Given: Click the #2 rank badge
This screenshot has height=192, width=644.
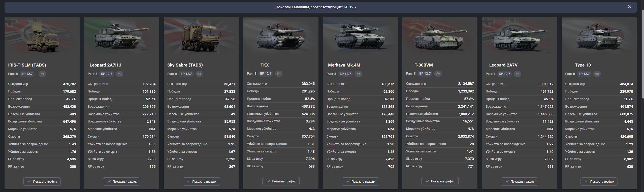Looking at the screenshot, I should click(x=119, y=74).
